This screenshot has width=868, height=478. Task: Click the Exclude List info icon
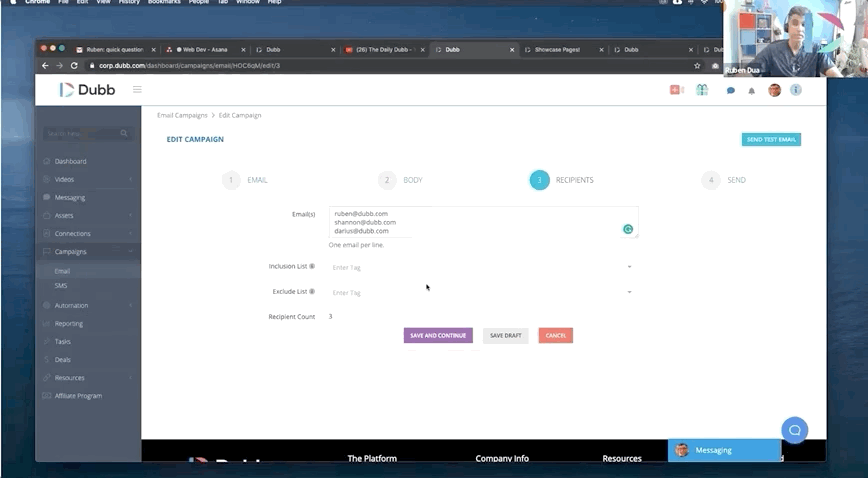(x=312, y=291)
